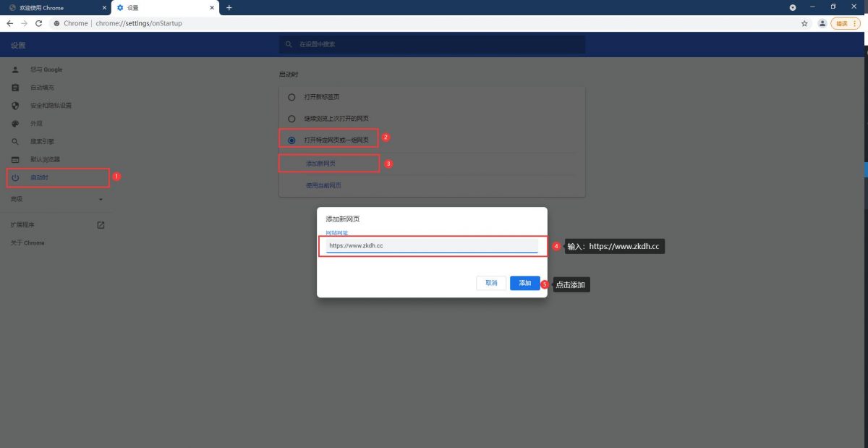Click the 扩展程序 external link icon
868x448 pixels.
coord(101,225)
